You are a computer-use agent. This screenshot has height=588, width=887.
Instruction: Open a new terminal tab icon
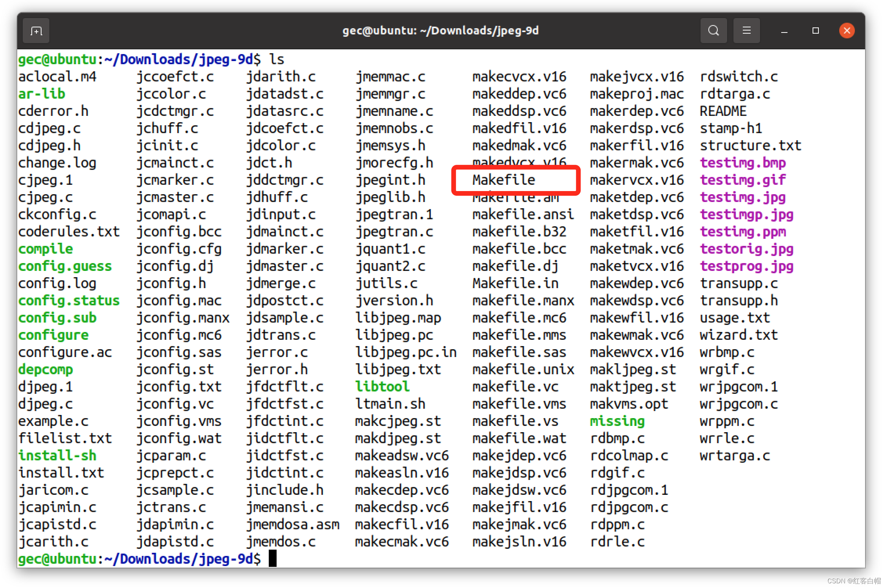click(36, 31)
